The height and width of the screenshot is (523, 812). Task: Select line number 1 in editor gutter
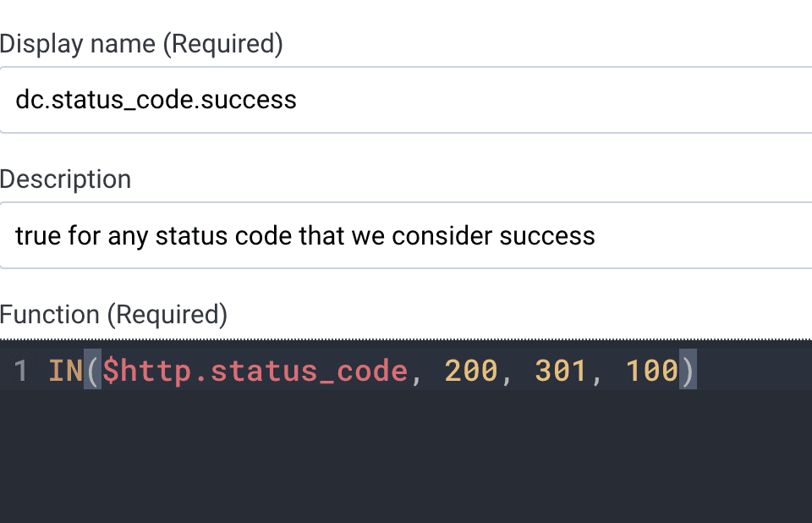tap(20, 372)
